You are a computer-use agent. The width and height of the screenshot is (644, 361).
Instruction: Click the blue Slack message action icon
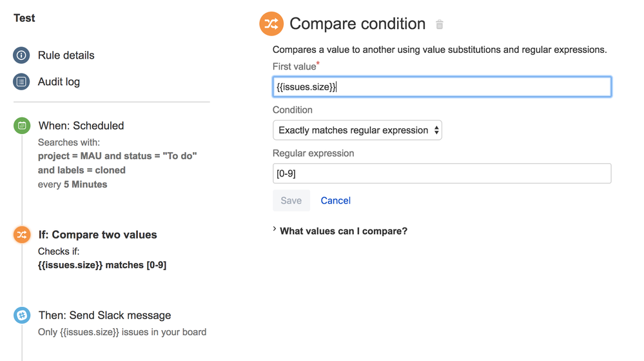click(22, 315)
